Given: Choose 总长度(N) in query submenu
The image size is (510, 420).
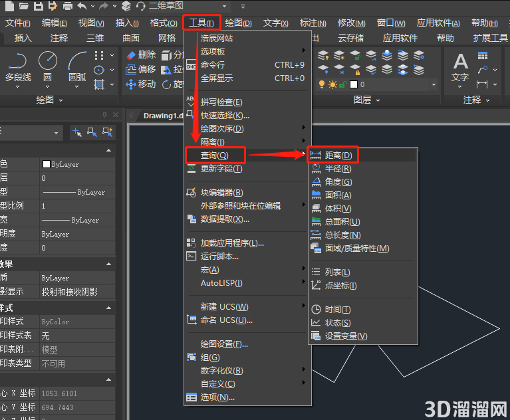Looking at the screenshot, I should pos(343,235).
